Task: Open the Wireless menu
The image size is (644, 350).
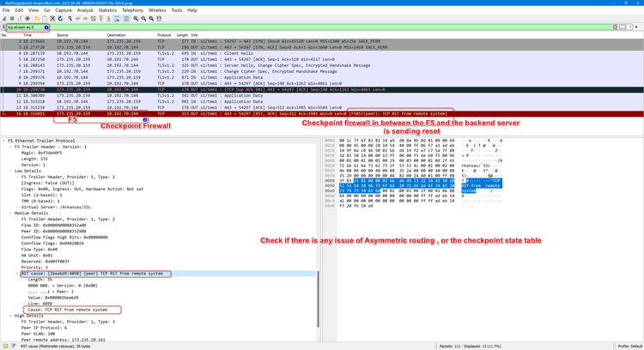Action: 157,10
